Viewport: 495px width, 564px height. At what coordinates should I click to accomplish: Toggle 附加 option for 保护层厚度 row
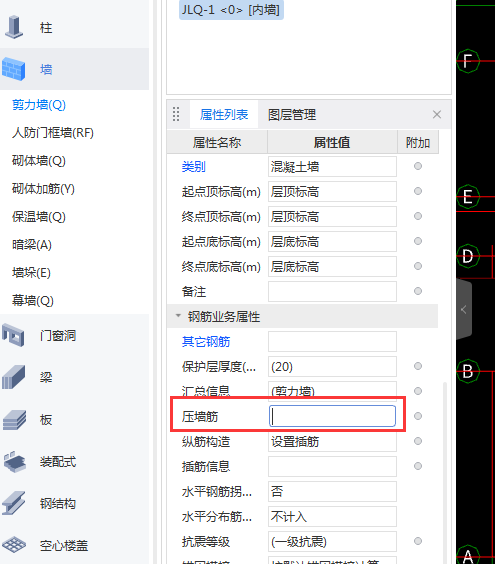pyautogui.click(x=418, y=366)
